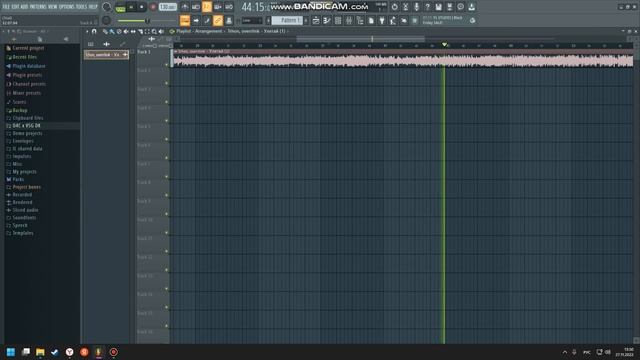Viewport: 640px width, 360px height.
Task: Open the ADD menu
Action: (24, 7)
